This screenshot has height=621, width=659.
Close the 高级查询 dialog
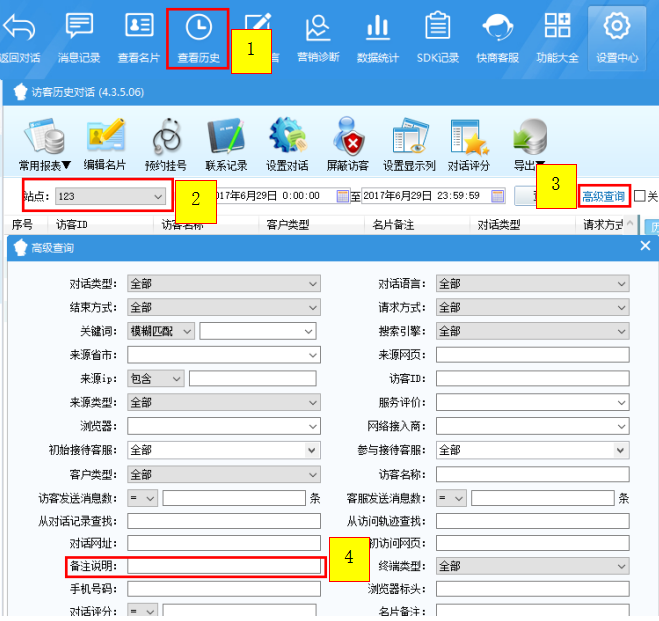(x=645, y=246)
